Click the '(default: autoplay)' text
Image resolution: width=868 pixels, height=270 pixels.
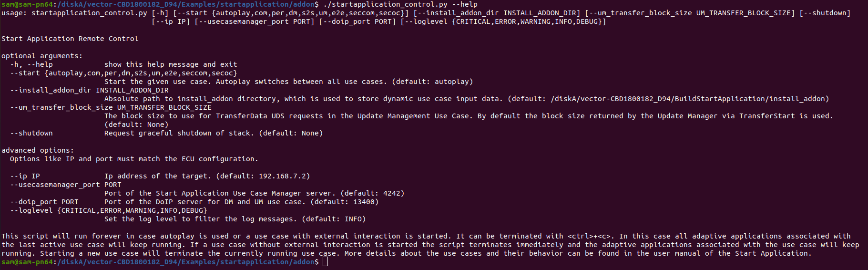coord(432,82)
